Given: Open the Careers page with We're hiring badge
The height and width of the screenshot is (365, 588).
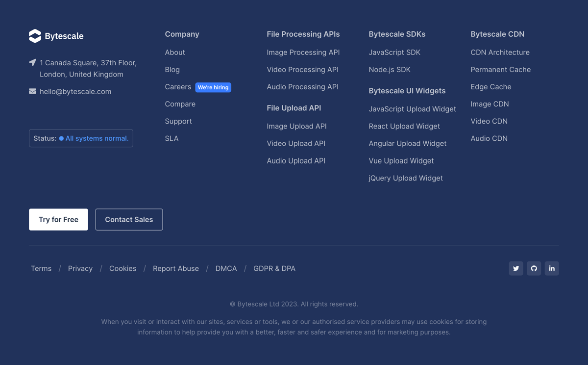Looking at the screenshot, I should [178, 87].
